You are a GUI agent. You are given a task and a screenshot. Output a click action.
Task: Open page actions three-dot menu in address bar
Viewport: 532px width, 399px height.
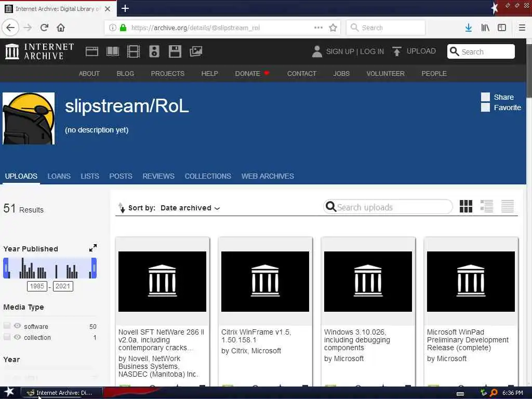pyautogui.click(x=318, y=28)
